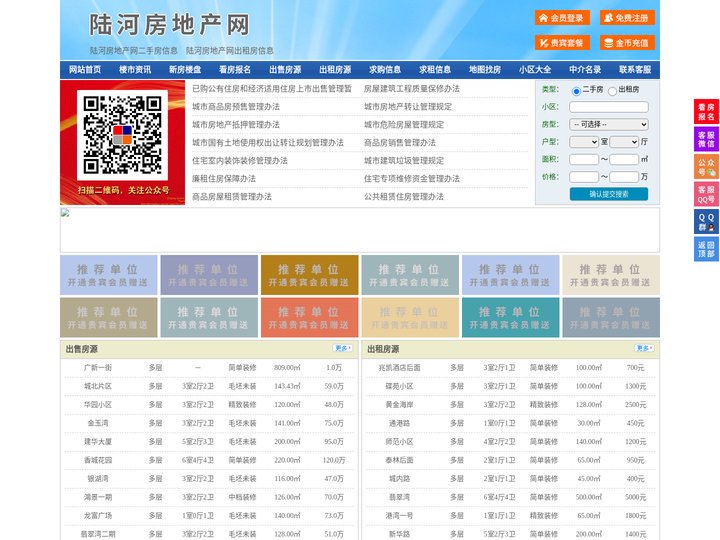Open the 求购信息 nav item
This screenshot has width=720, height=540.
[385, 70]
